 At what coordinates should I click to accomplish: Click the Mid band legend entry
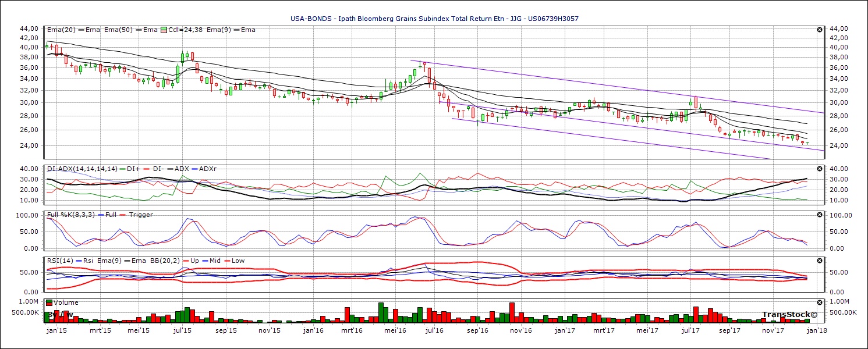point(211,261)
